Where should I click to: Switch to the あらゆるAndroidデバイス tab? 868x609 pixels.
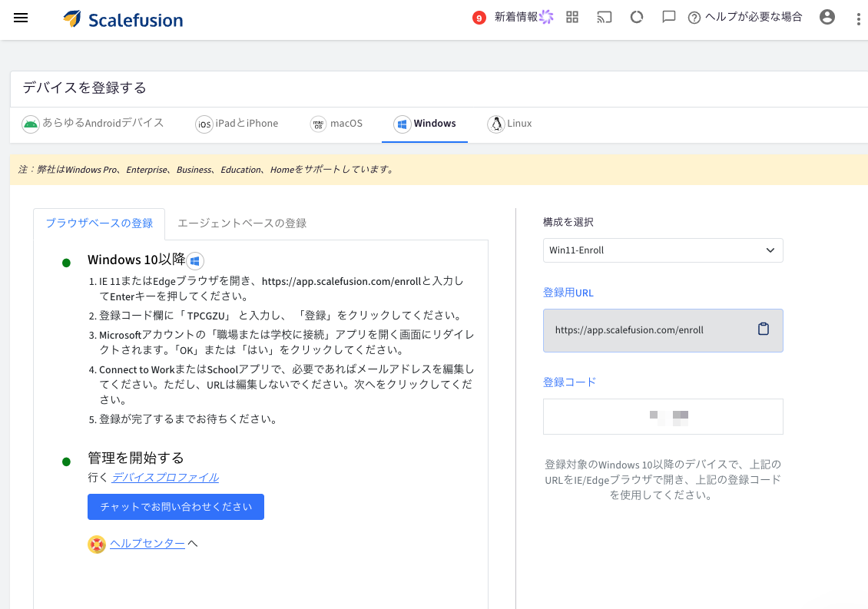93,124
